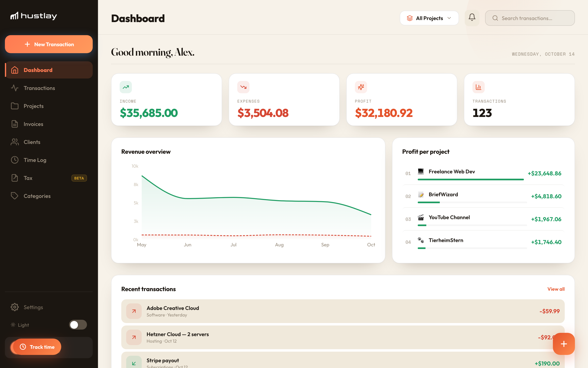This screenshot has width=588, height=368.
Task: Click the +$1,967.06 YouTube Channel amount
Action: click(x=546, y=219)
